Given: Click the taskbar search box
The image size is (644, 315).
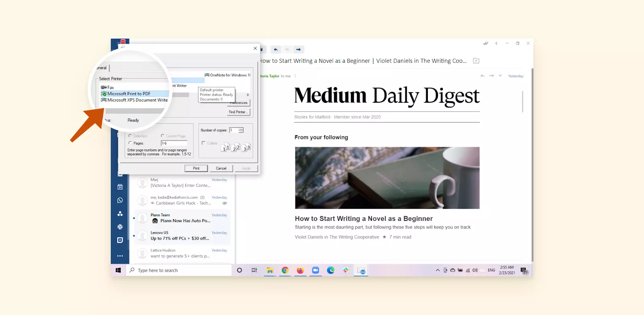Looking at the screenshot, I should (179, 270).
